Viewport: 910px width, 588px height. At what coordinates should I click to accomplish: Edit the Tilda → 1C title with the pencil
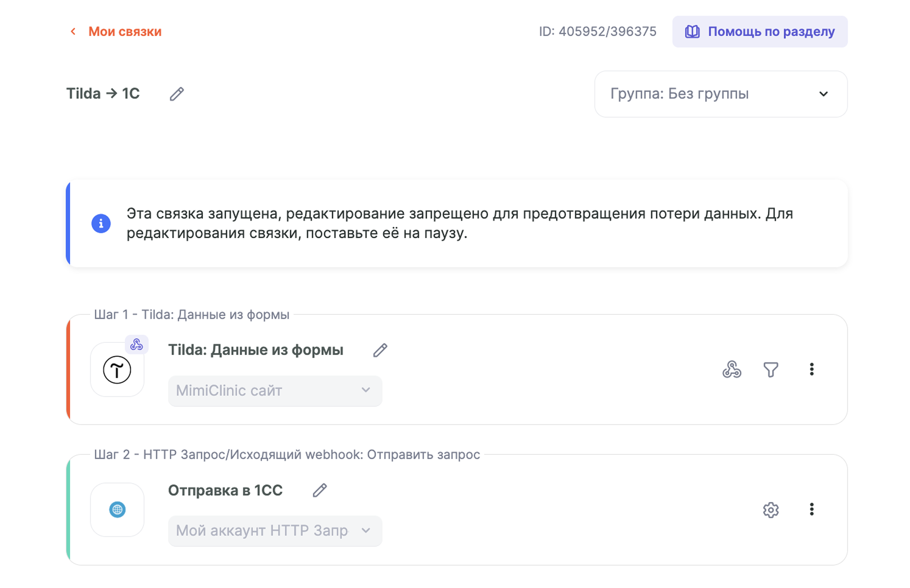coord(177,94)
